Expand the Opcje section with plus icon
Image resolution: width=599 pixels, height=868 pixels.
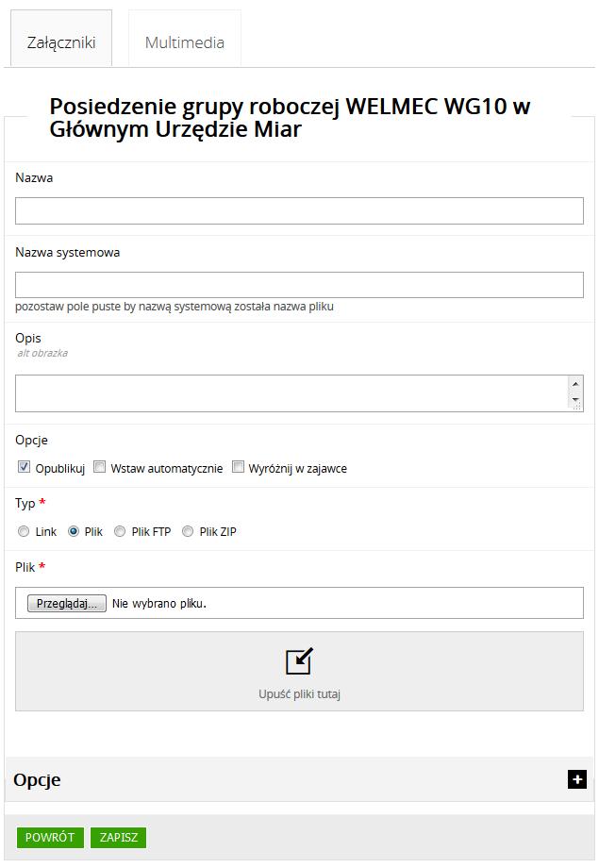[x=577, y=779]
